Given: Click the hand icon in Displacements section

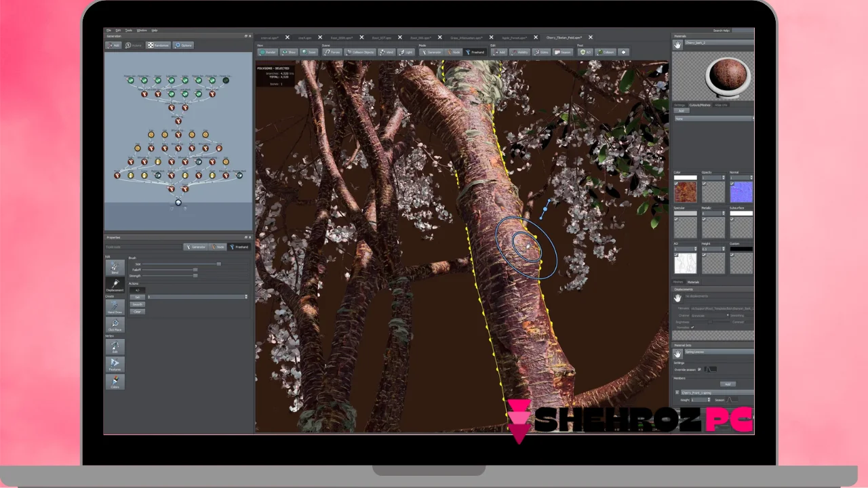Looking at the screenshot, I should point(678,298).
